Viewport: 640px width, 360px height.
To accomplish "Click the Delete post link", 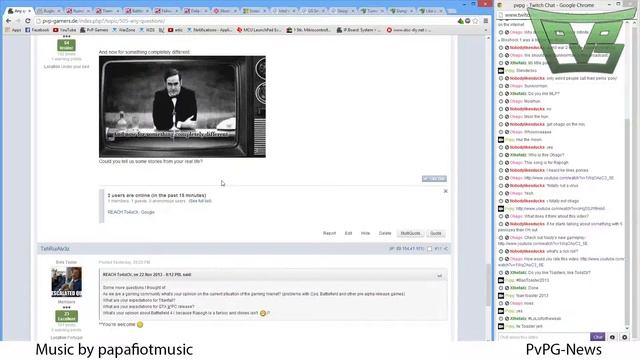I will (385, 233).
